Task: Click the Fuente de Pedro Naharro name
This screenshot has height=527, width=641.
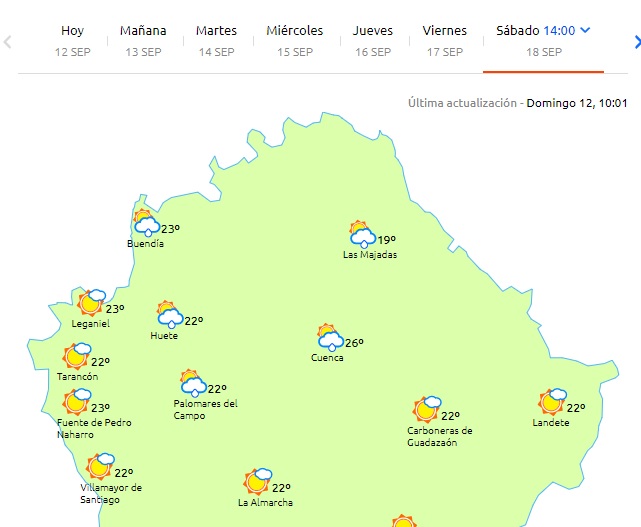Action: pyautogui.click(x=94, y=428)
